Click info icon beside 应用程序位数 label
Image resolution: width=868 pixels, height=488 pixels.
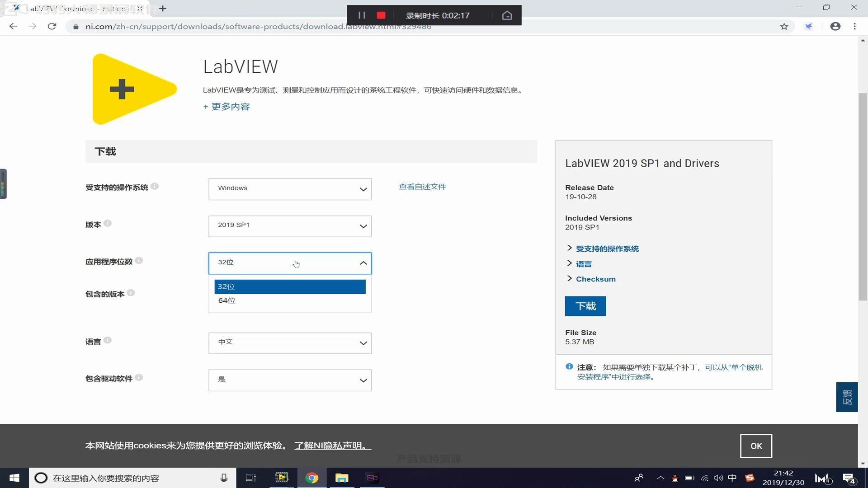coord(139,261)
